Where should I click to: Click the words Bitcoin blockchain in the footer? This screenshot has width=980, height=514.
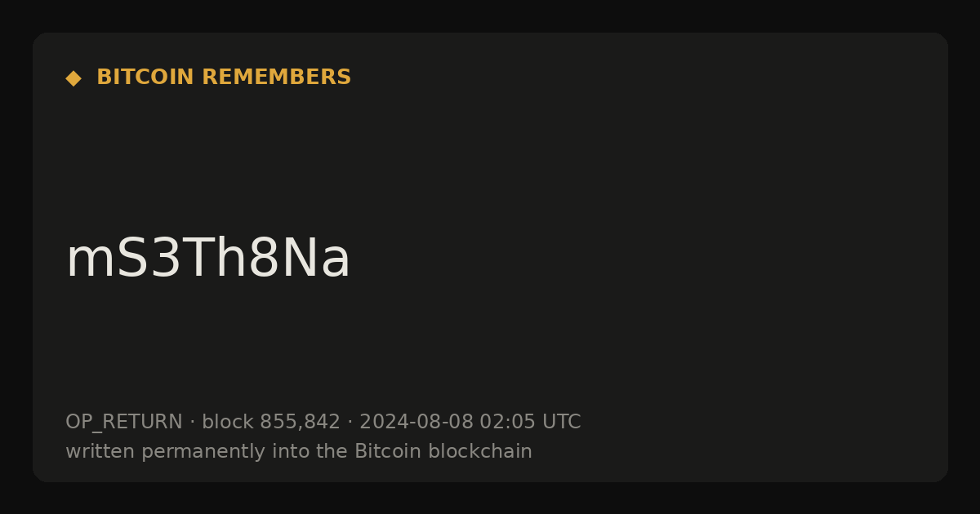coord(443,451)
